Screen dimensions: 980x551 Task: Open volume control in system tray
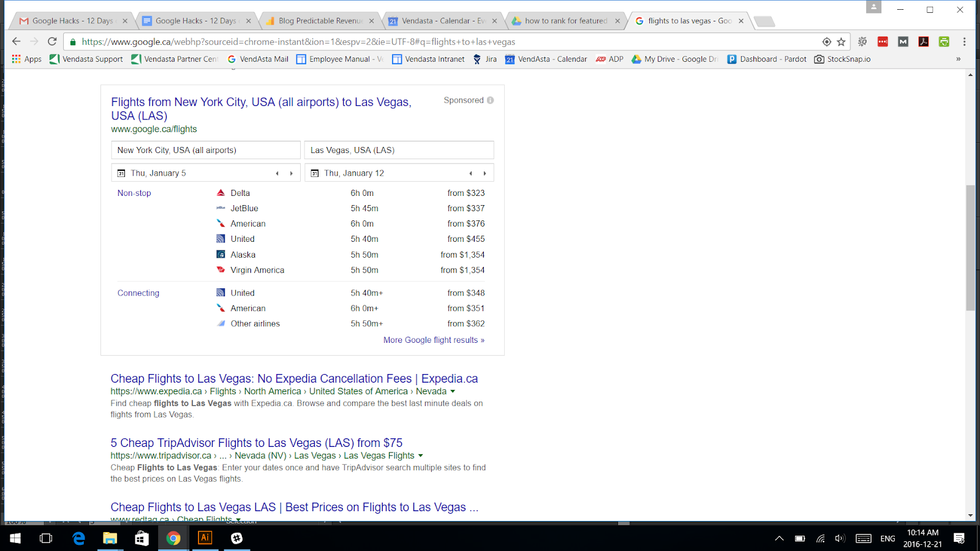840,538
